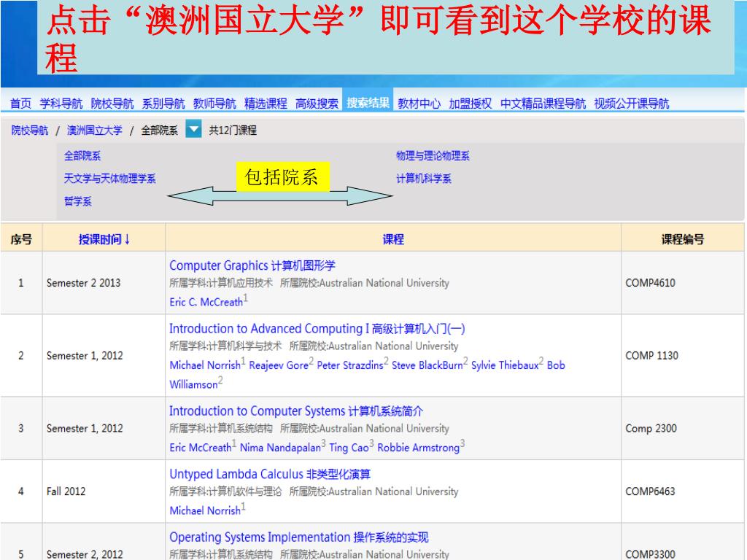Sort the table by 授课时间 column

click(104, 239)
